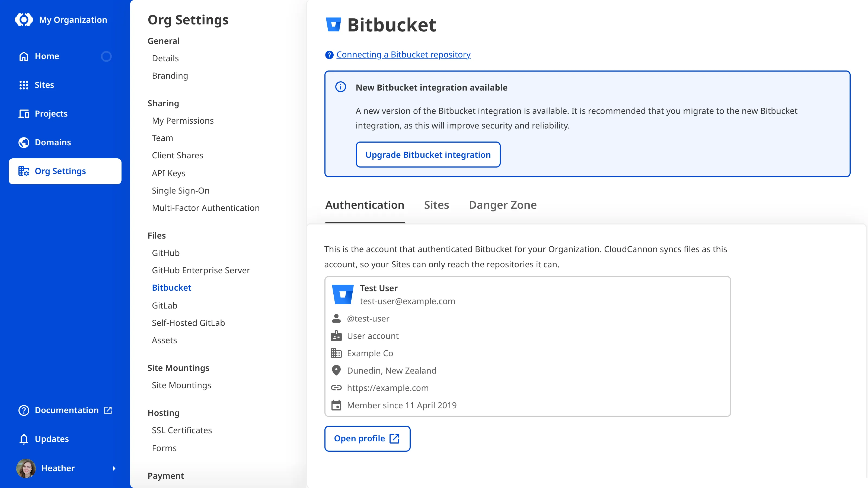Click Dunedin, New Zealand location text
Image resolution: width=868 pixels, height=488 pixels.
[391, 370]
